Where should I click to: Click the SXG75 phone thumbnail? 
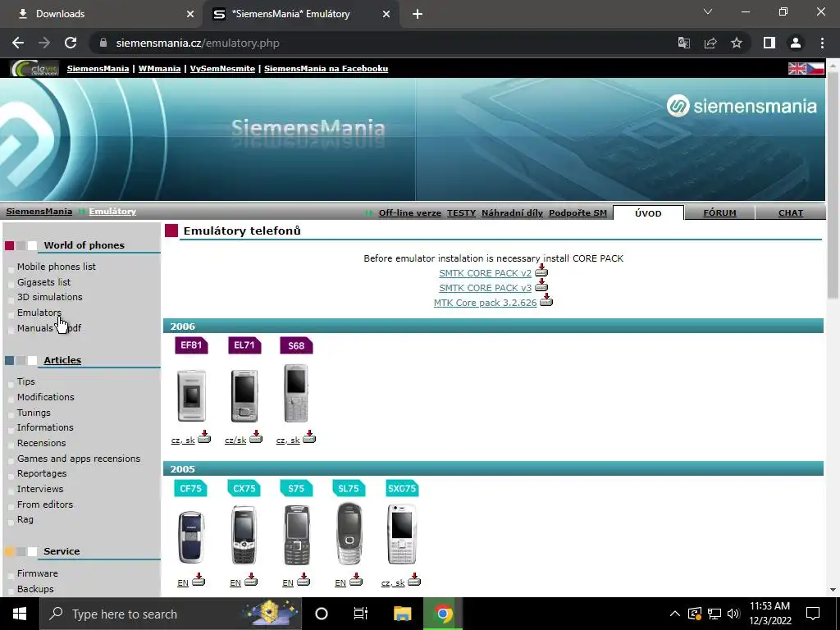click(402, 534)
